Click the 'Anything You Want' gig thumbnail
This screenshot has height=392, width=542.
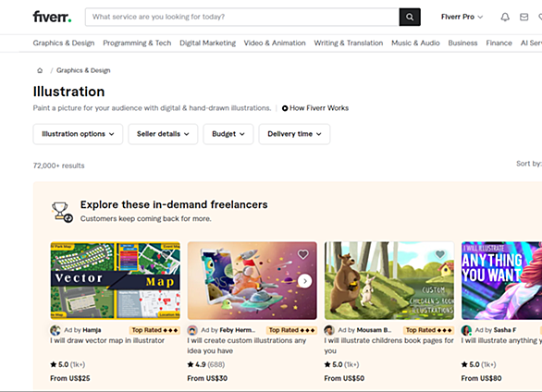pyautogui.click(x=501, y=280)
